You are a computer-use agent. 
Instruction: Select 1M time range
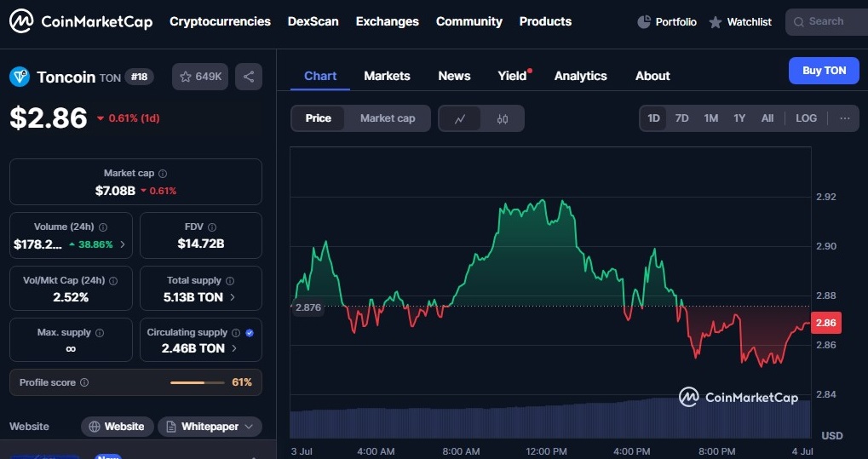(x=710, y=118)
